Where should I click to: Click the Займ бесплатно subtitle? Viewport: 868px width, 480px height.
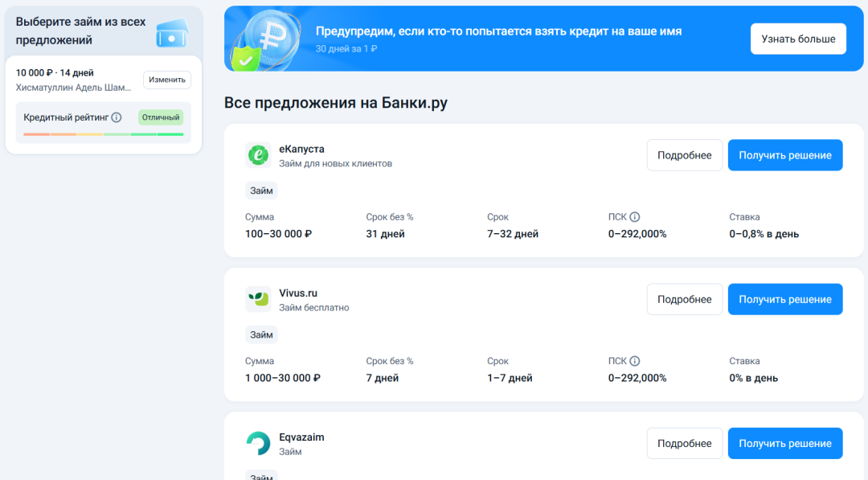314,307
